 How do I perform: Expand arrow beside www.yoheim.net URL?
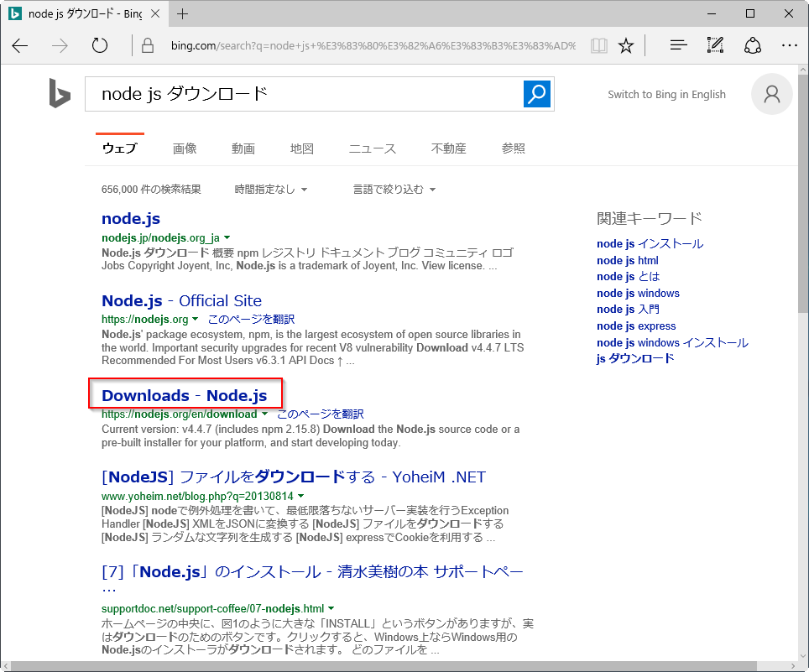(300, 496)
